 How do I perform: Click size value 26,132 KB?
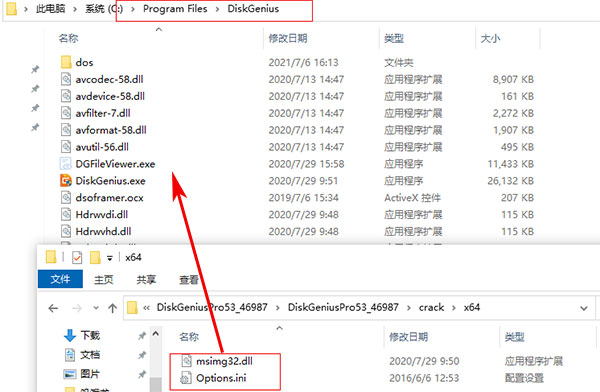[x=511, y=181]
